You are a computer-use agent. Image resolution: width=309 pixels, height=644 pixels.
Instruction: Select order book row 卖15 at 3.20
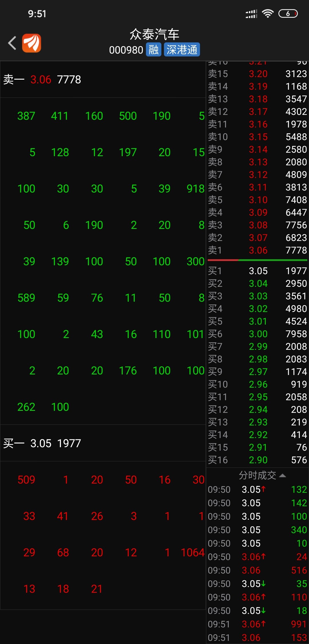click(257, 74)
